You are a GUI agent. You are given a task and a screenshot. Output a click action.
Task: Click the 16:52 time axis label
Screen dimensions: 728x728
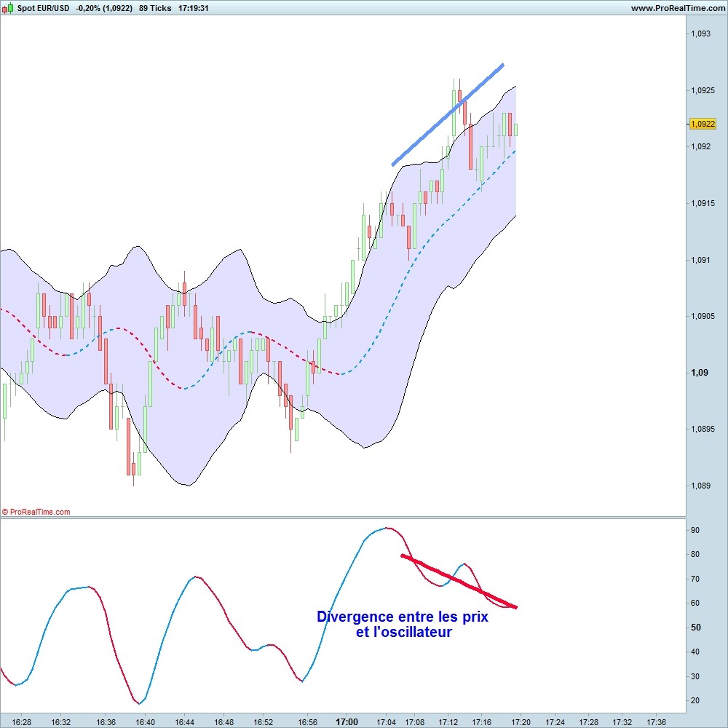point(264,722)
